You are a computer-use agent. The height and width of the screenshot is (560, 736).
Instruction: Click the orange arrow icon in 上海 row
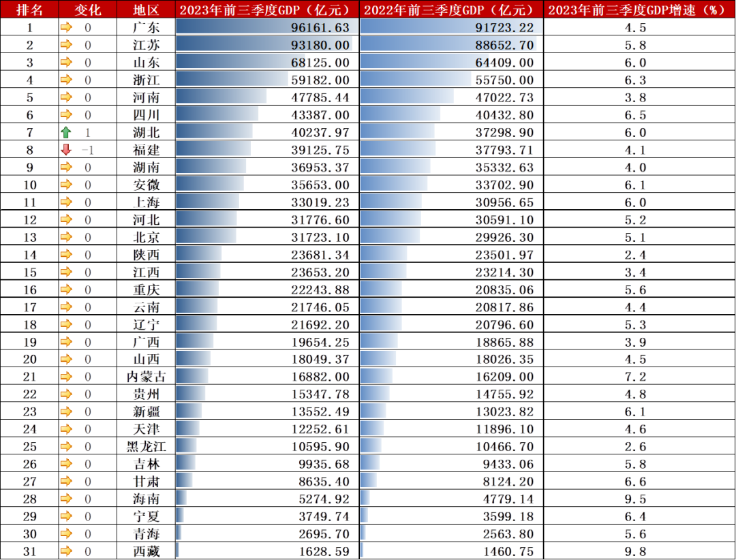(x=66, y=202)
